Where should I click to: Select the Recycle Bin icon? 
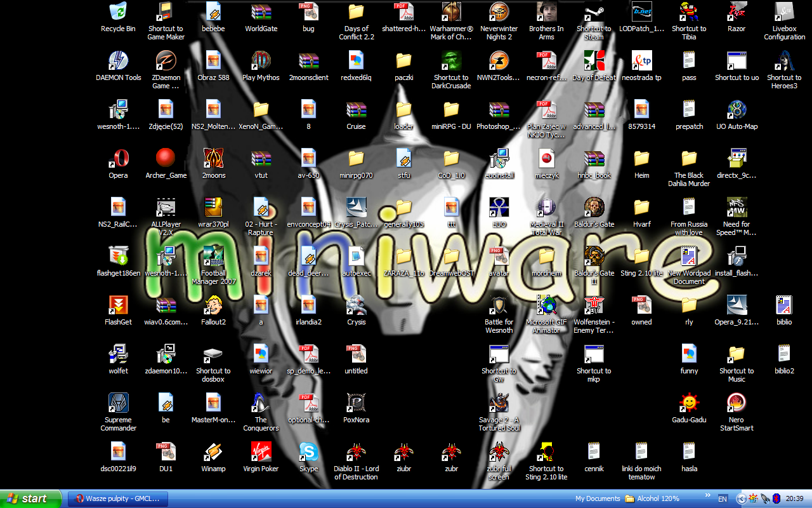click(118, 12)
